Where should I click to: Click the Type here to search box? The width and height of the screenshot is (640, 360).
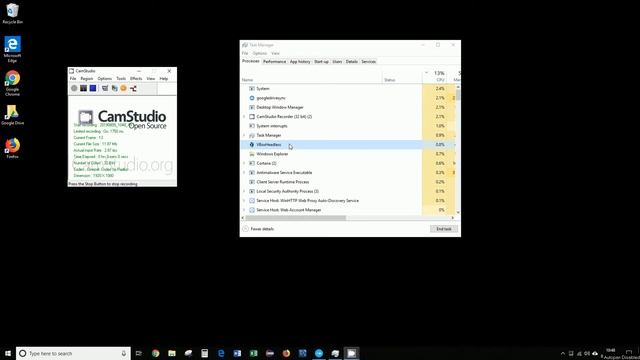click(x=73, y=353)
